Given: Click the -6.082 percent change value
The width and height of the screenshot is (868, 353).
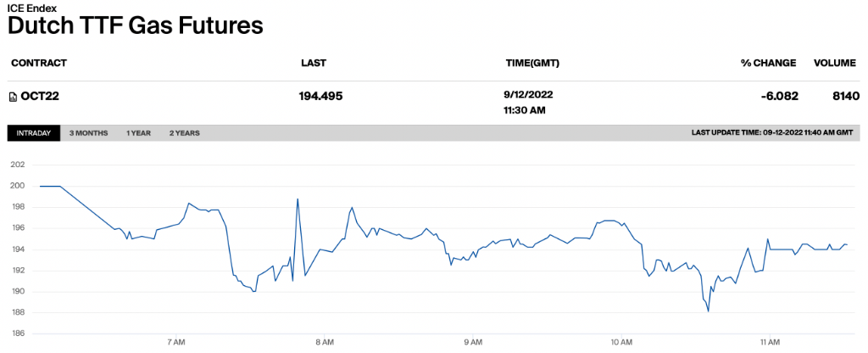Looking at the screenshot, I should point(779,96).
